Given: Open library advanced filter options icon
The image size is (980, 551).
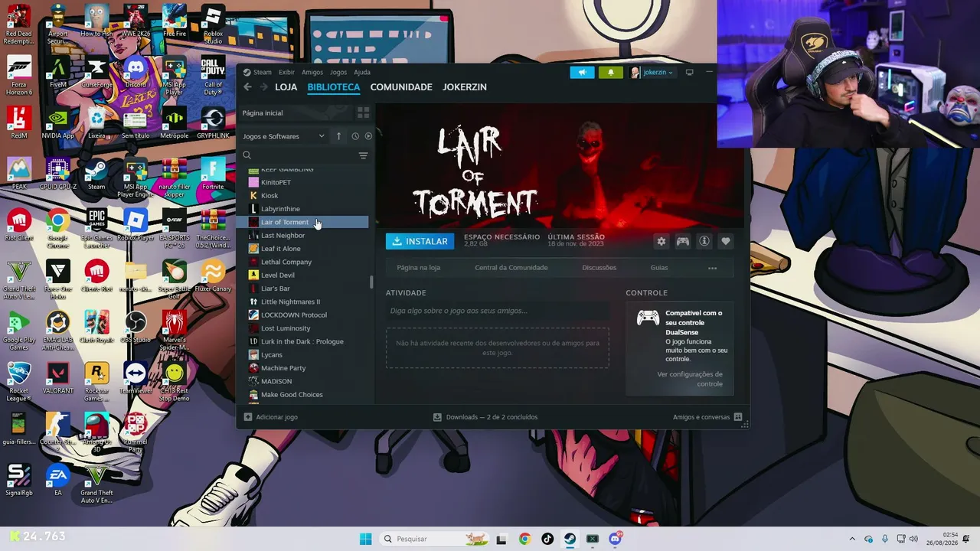Looking at the screenshot, I should coord(363,155).
